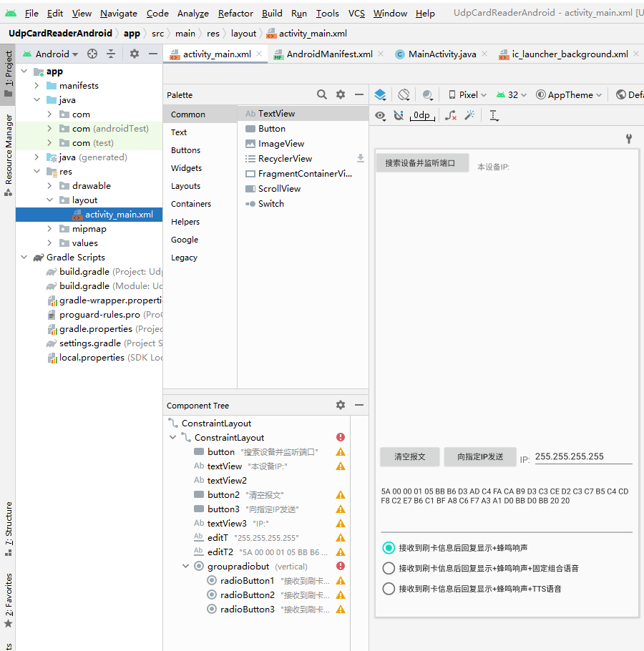
Task: Enable autoconnect with the magnet icon
Action: pyautogui.click(x=399, y=116)
